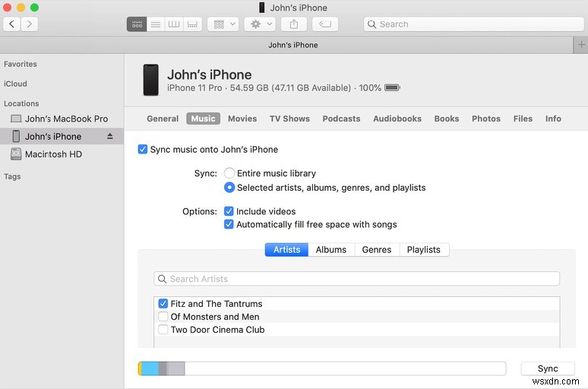
Task: Click the yellow minimize window button
Action: pyautogui.click(x=21, y=8)
